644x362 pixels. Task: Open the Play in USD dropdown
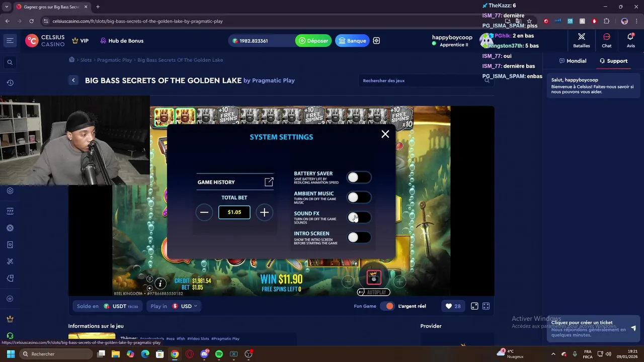(174, 306)
